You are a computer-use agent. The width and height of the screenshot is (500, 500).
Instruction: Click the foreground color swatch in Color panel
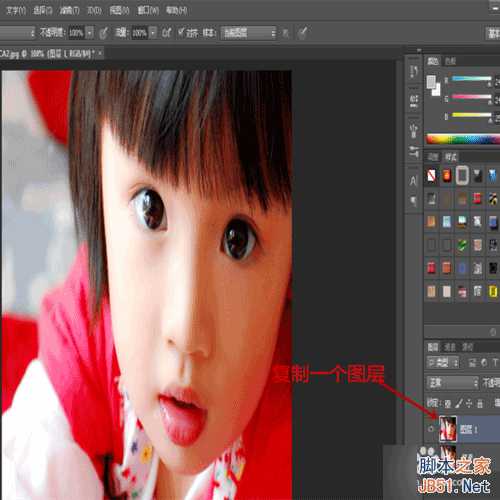click(431, 81)
